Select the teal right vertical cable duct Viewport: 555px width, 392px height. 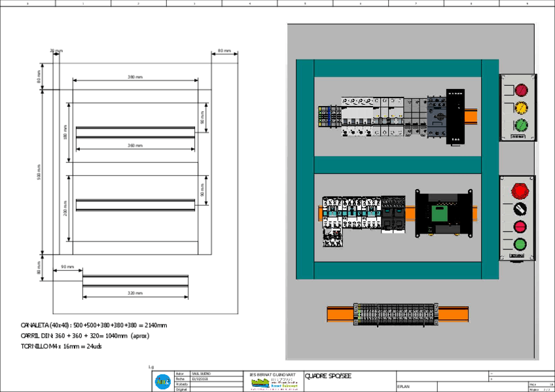490,169
